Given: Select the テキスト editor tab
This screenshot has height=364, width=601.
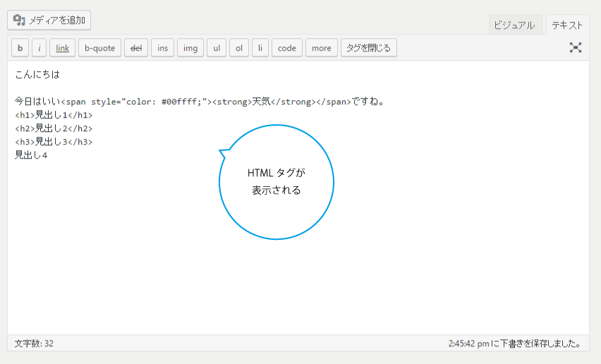Looking at the screenshot, I should click(566, 25).
